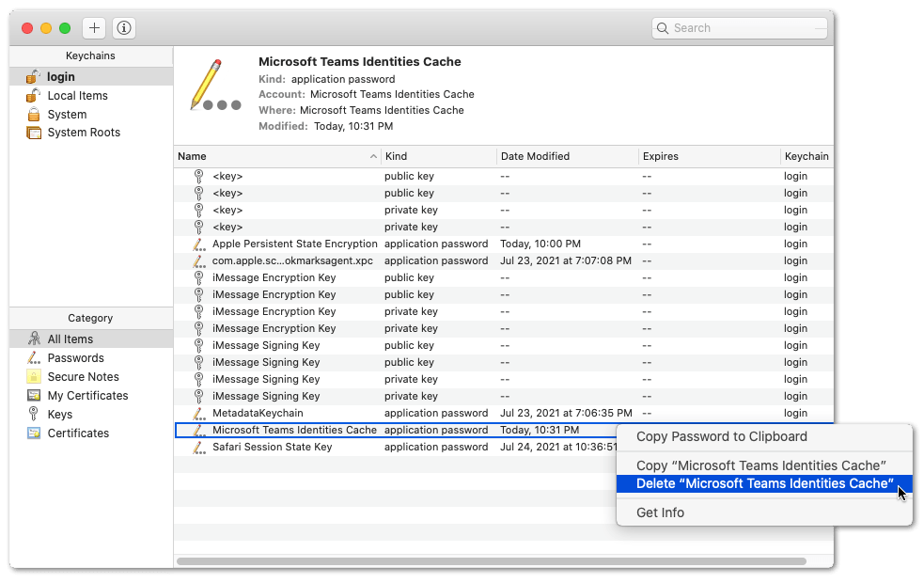The height and width of the screenshot is (583, 924).
Task: Click the Secure Notes yellow note icon
Action: [34, 377]
